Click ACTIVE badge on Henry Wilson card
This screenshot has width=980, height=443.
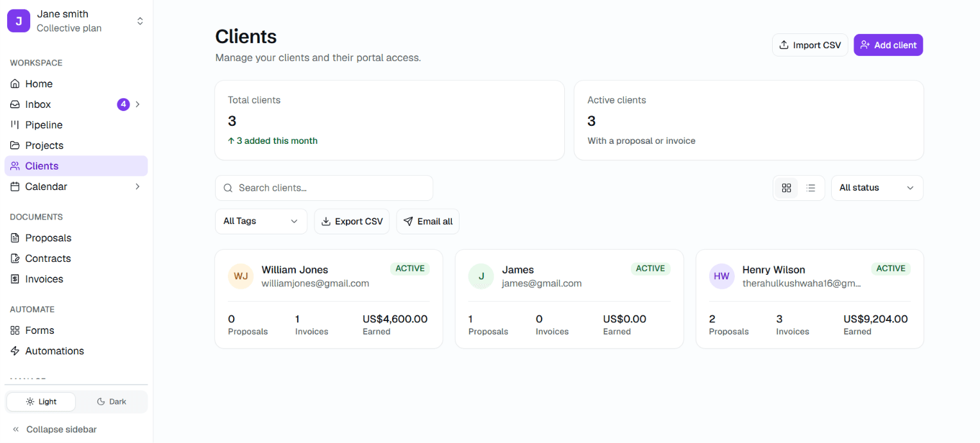pyautogui.click(x=891, y=268)
